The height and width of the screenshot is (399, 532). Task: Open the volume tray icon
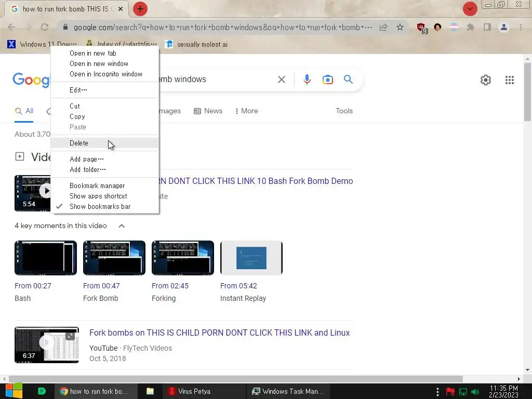[x=475, y=392]
